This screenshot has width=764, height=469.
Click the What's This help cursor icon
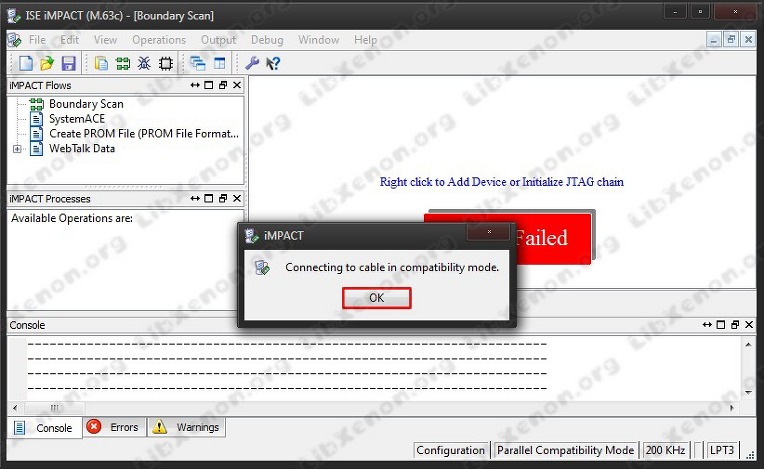pos(273,63)
